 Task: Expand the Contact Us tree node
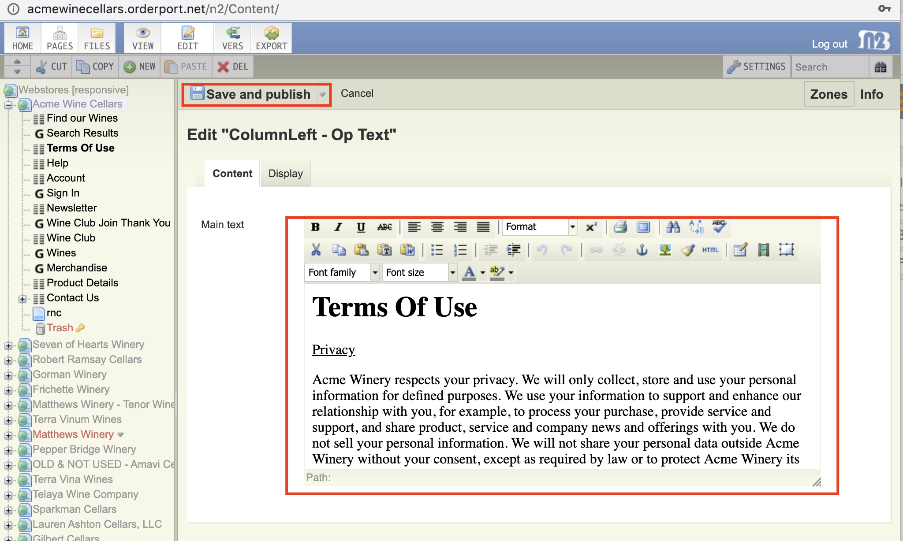click(22, 298)
